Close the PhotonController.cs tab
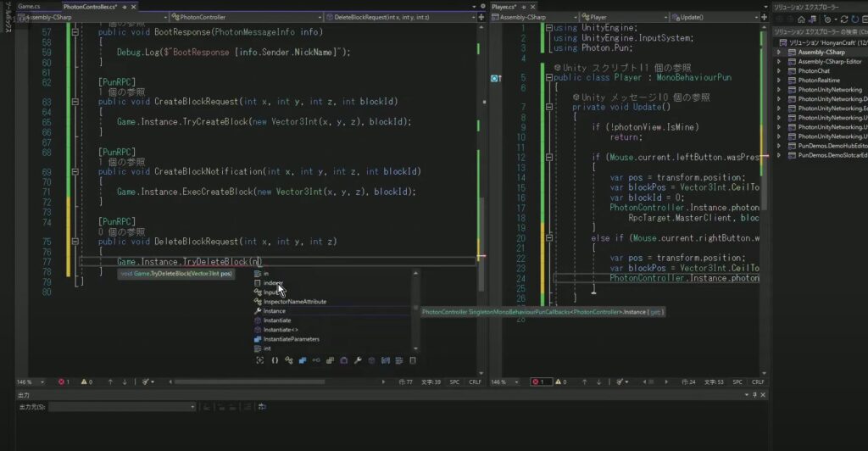Screen dimensions: 868x451 pyautogui.click(x=133, y=7)
